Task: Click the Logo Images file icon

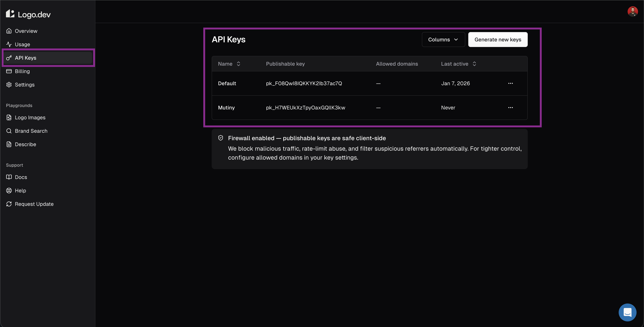Action: tap(9, 117)
